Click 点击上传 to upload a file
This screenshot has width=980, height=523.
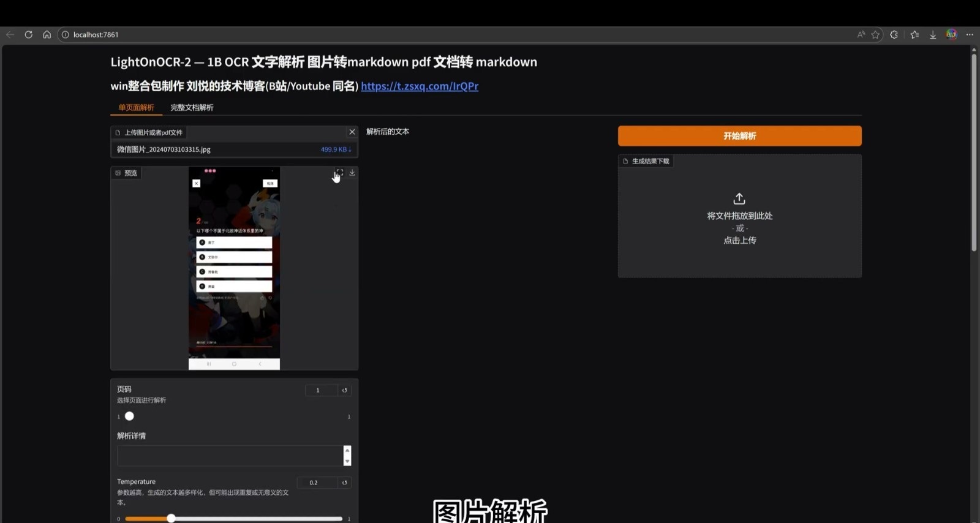739,241
